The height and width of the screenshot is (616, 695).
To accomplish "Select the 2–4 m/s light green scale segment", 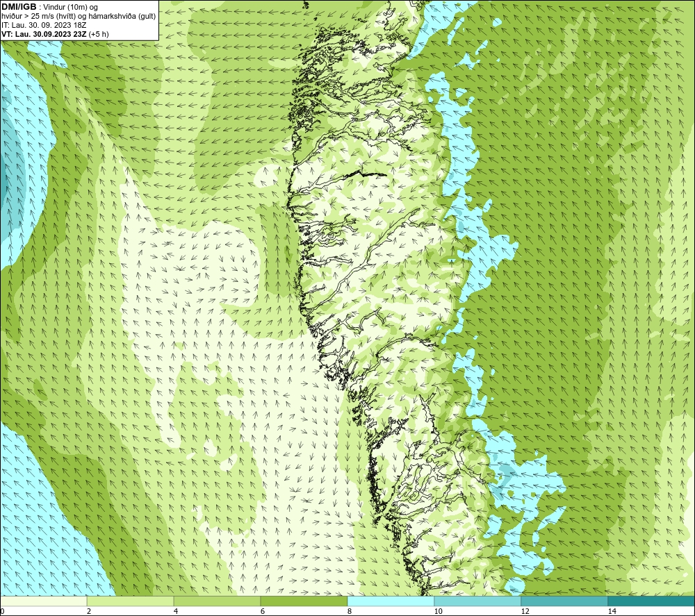I will point(131,601).
